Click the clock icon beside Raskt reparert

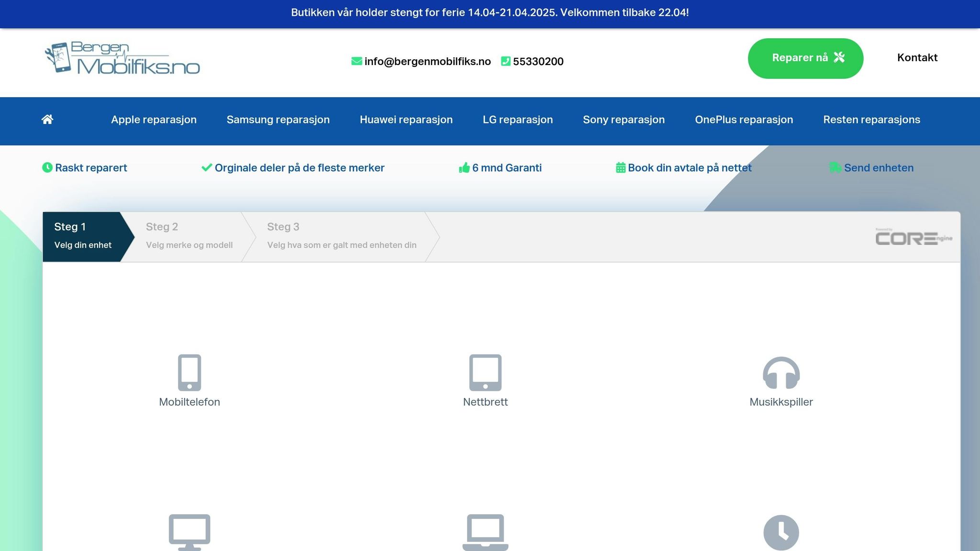[x=47, y=167]
